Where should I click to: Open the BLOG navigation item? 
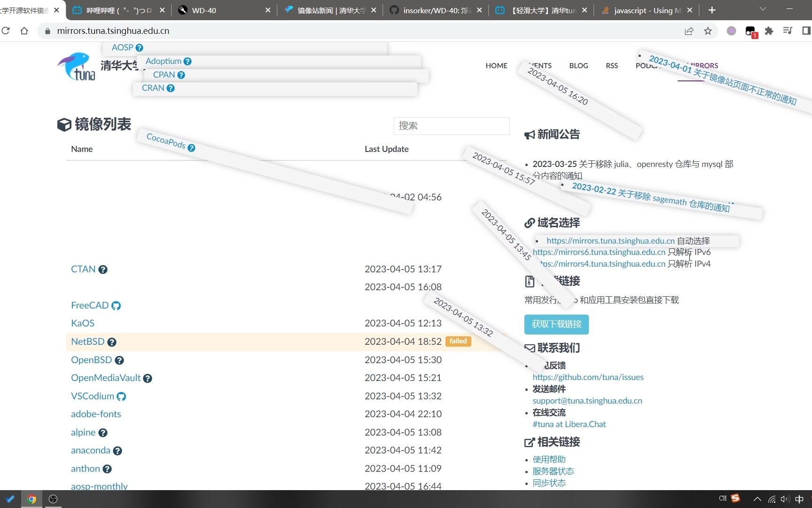click(578, 66)
